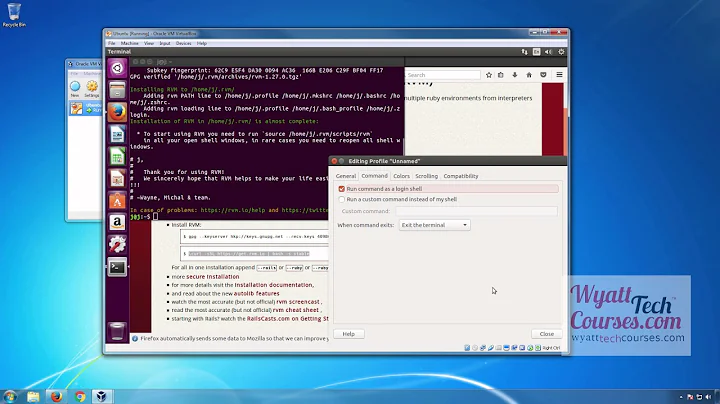
Task: Expand the When command exits dropdown
Action: pos(434,225)
